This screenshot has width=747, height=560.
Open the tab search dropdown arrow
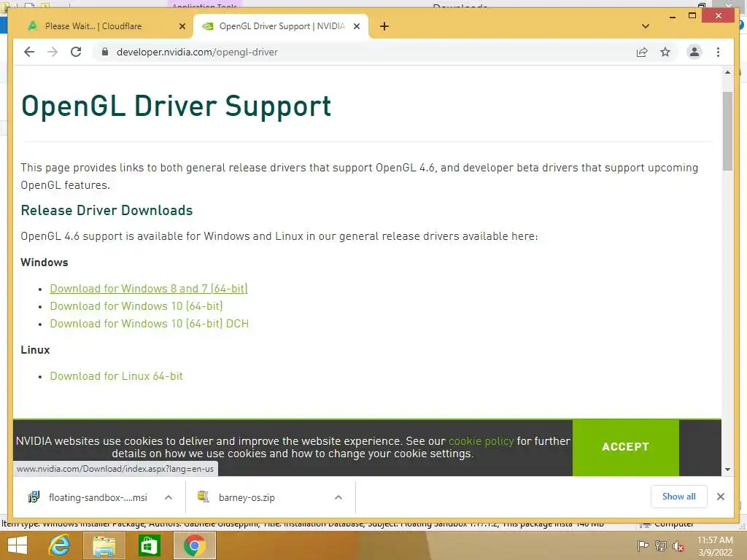click(x=646, y=26)
